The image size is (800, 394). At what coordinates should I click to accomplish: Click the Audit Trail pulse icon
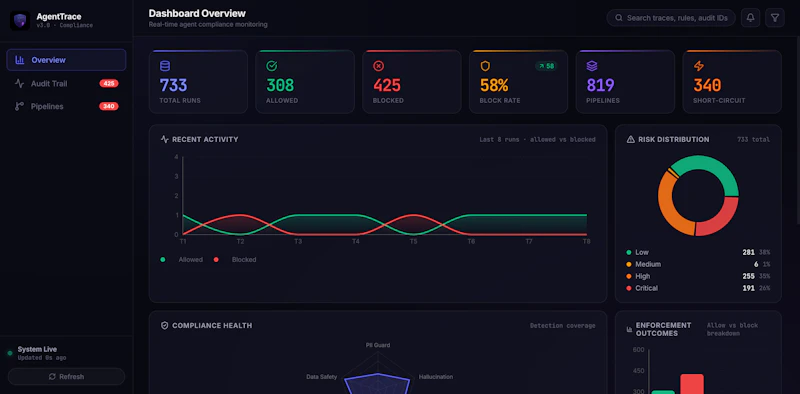tap(19, 83)
